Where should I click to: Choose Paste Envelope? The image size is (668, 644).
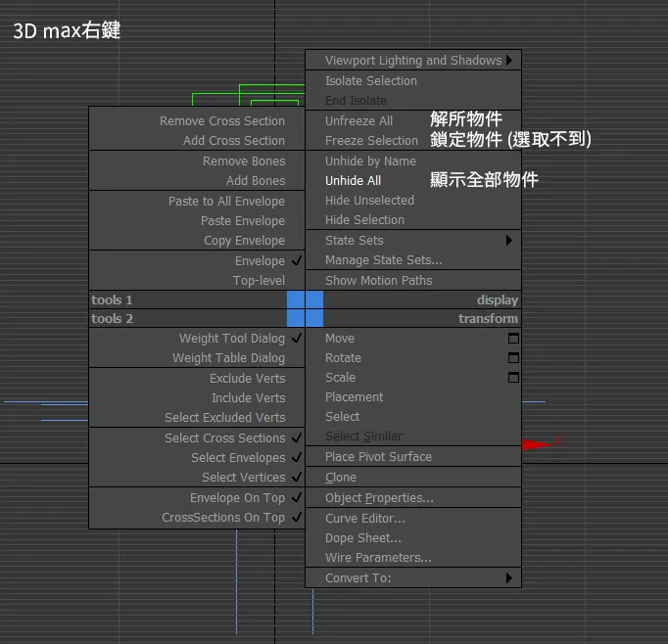197,221
